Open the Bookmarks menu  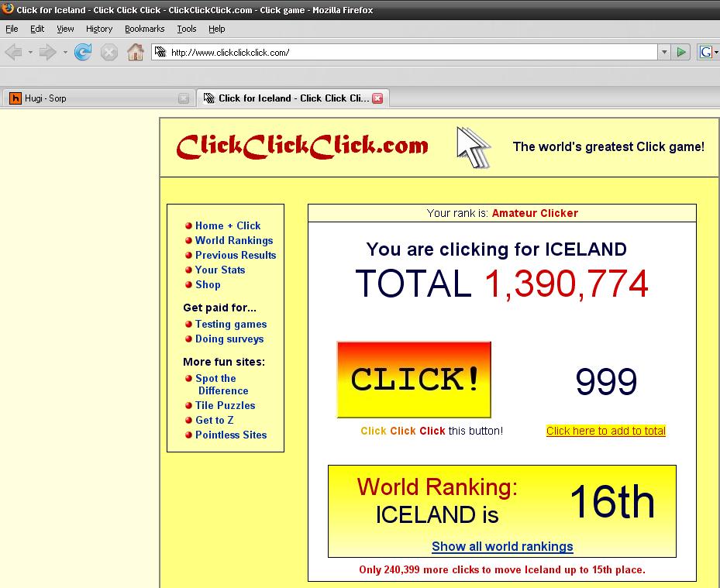tap(145, 29)
